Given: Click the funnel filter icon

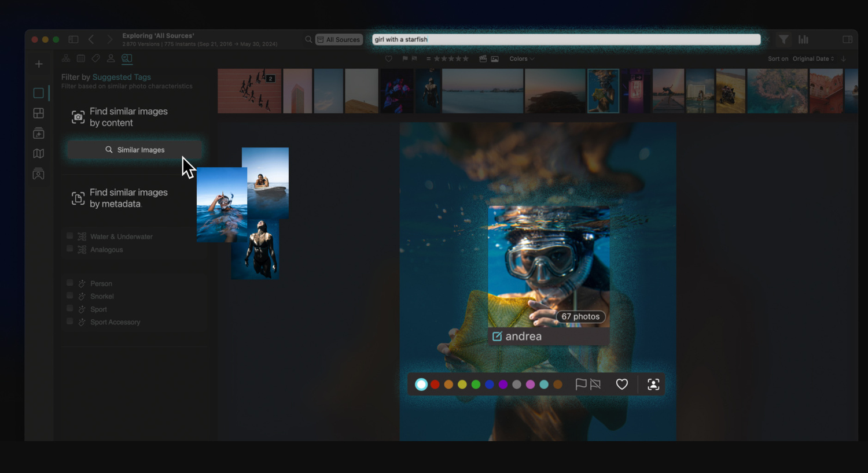Looking at the screenshot, I should (783, 39).
